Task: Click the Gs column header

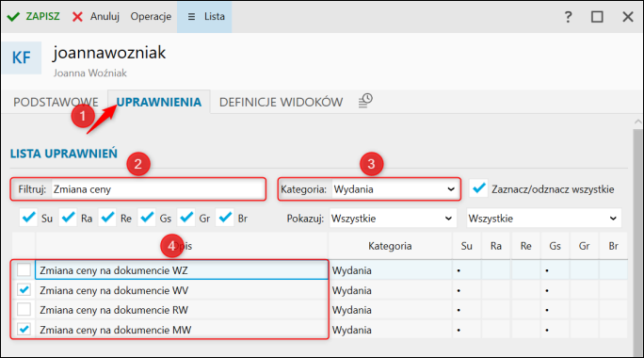Action: (555, 246)
